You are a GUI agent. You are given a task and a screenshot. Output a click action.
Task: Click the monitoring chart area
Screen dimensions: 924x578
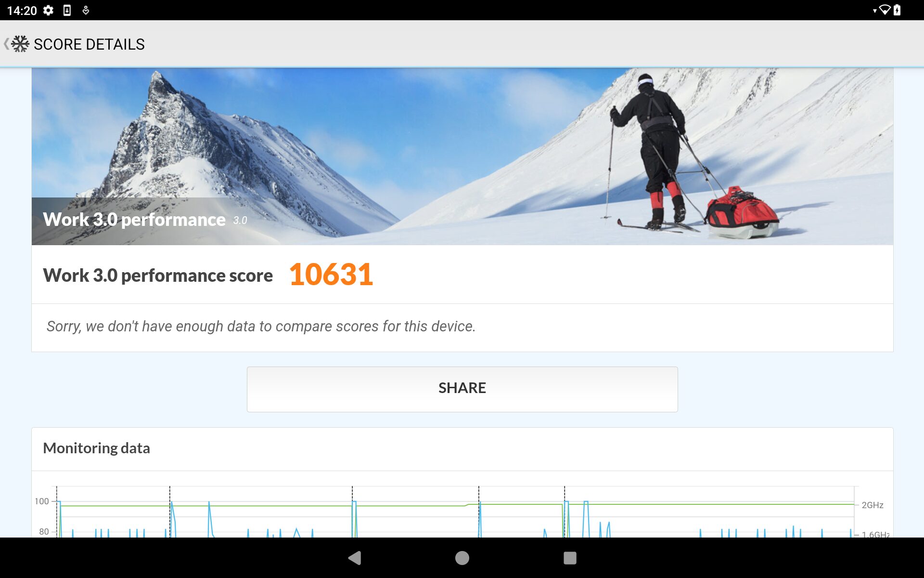462,512
